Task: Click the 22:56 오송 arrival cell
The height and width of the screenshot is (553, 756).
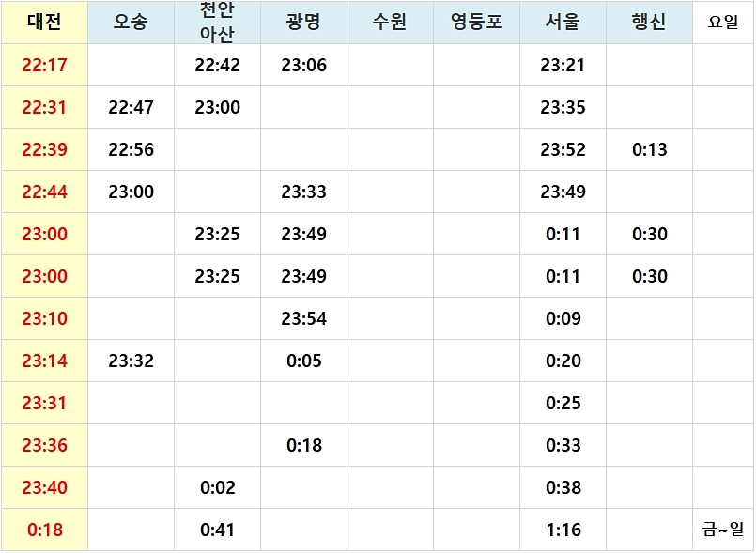Action: tap(131, 149)
